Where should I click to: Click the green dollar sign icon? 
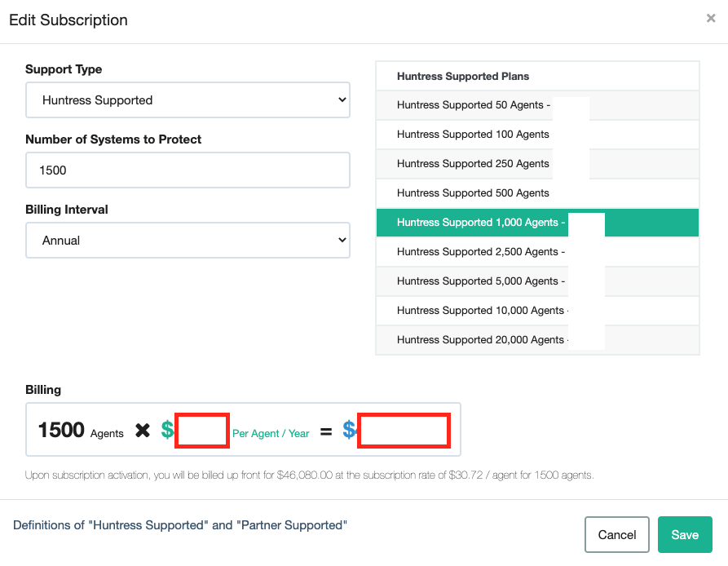click(x=167, y=430)
